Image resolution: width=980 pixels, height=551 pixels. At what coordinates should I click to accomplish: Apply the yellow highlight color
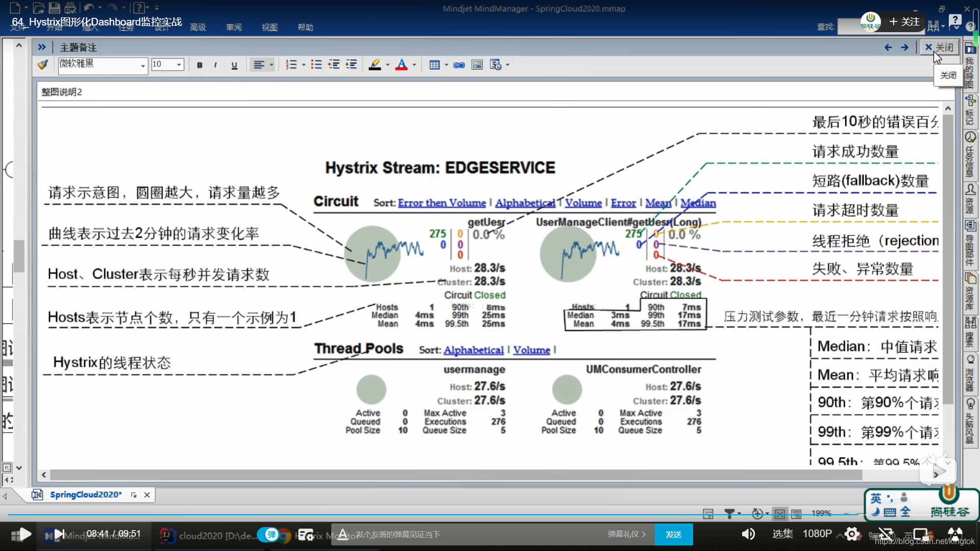375,65
